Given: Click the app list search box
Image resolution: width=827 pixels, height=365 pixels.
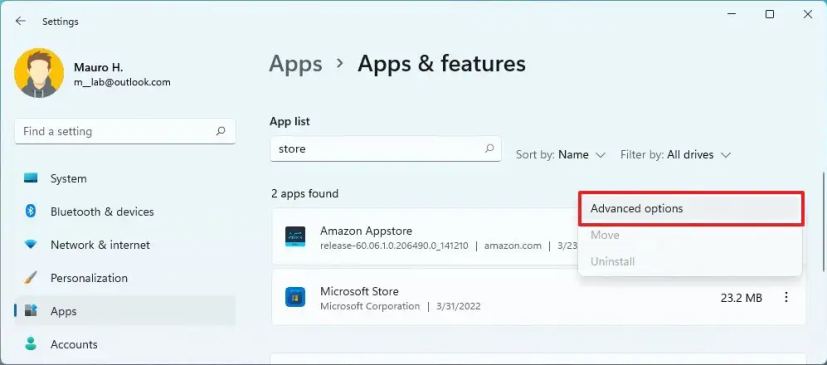Looking at the screenshot, I should (385, 149).
